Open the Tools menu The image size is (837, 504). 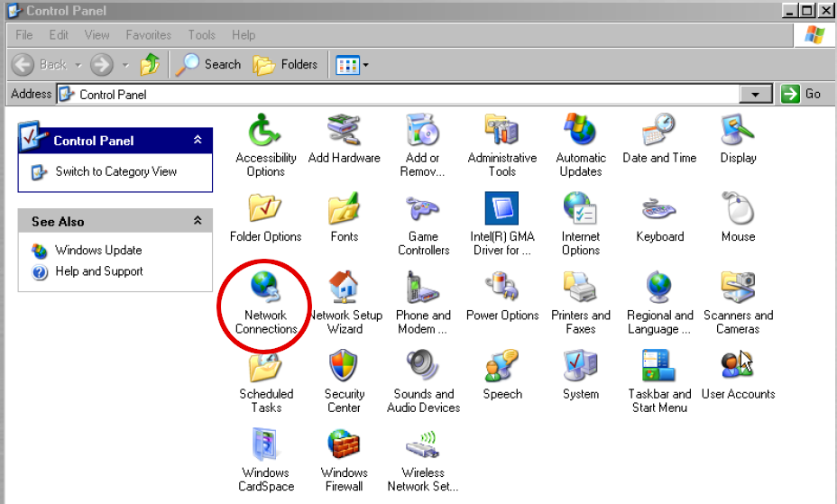click(201, 35)
